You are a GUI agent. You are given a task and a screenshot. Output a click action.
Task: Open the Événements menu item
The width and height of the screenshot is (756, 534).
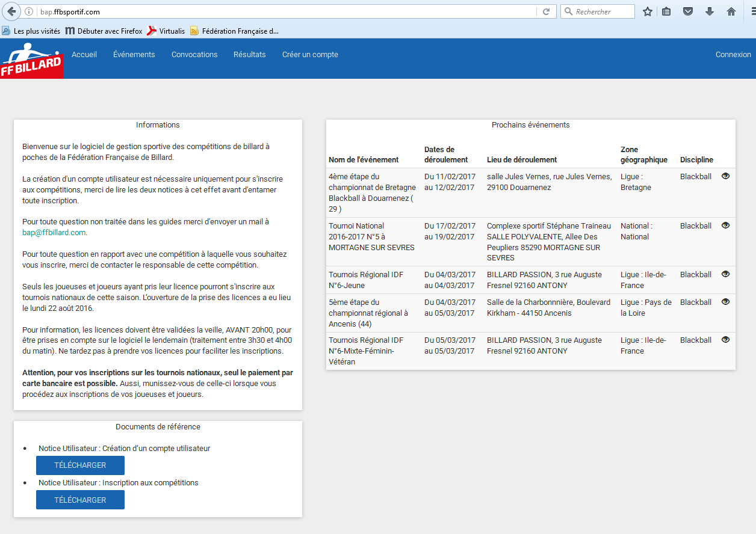point(134,55)
